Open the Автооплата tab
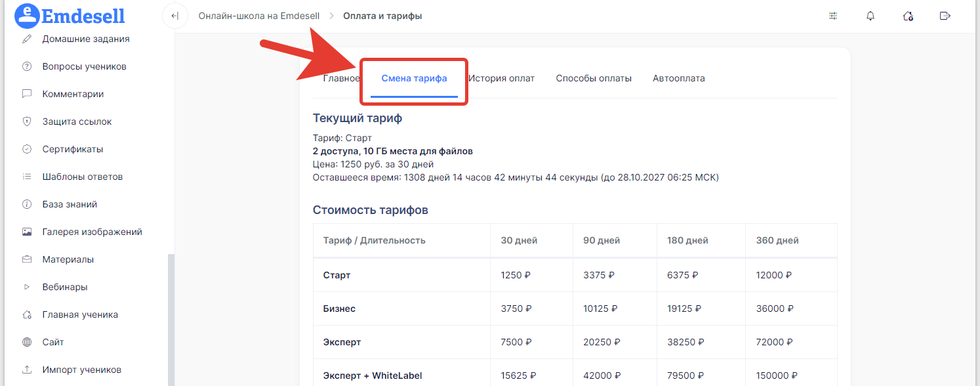Viewport: 980px width, 386px height. point(678,79)
